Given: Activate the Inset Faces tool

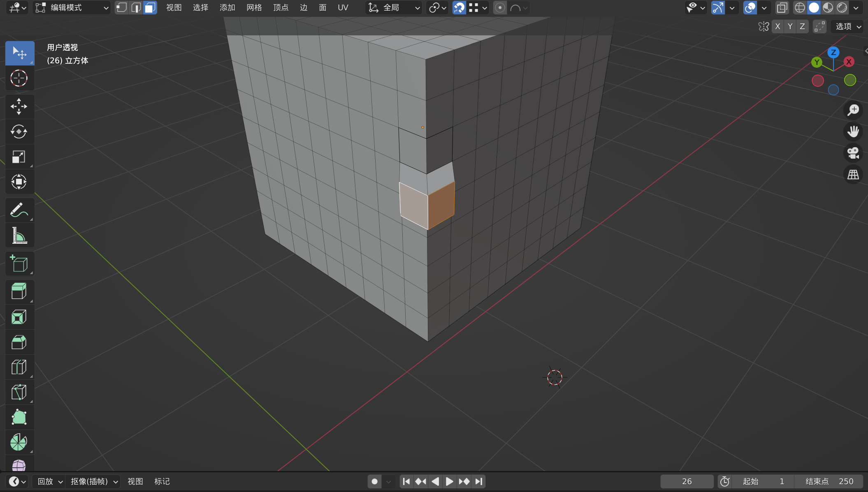Looking at the screenshot, I should click(x=19, y=317).
